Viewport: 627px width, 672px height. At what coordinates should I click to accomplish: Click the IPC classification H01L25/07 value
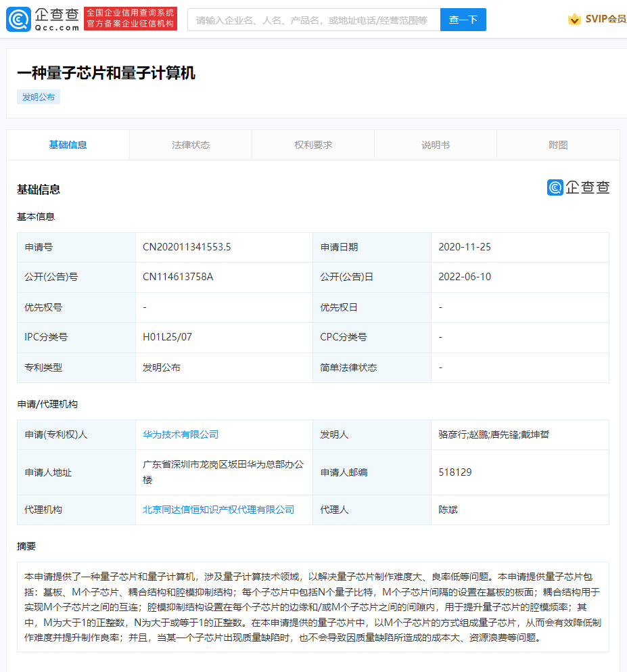coord(167,337)
